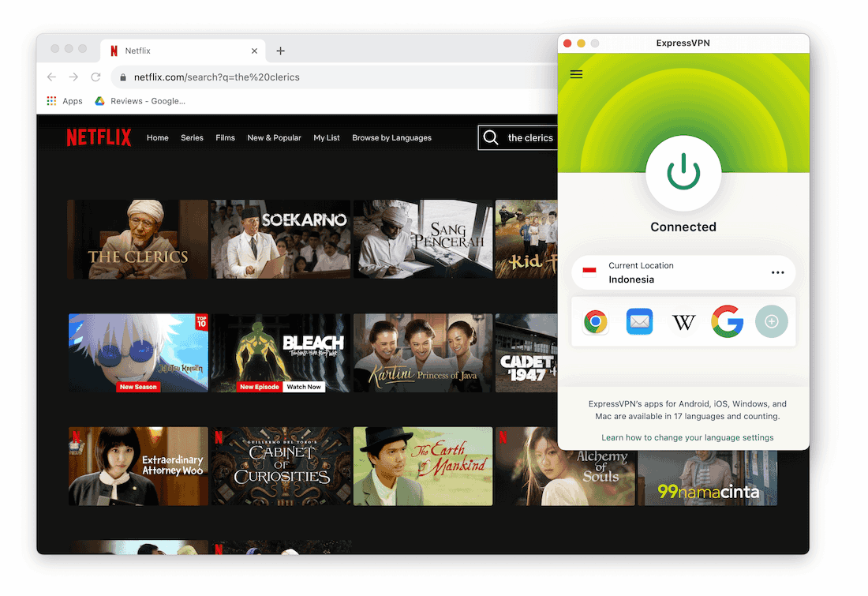Screen dimensions: 868x596
Task: Open Cadet 1947 thumbnail
Action: (x=526, y=353)
